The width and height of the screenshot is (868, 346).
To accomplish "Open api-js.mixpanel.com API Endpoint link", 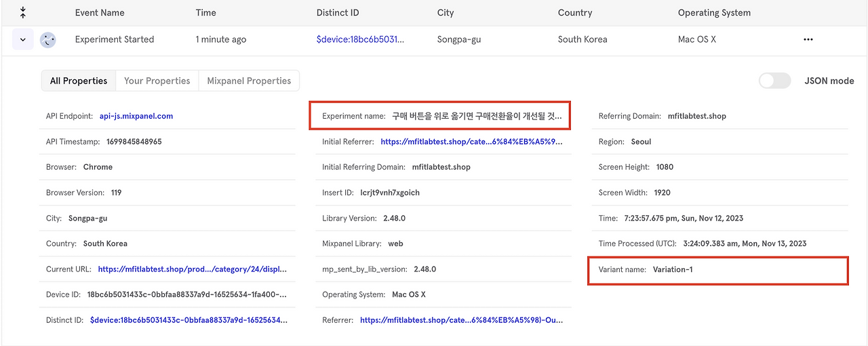I will pyautogui.click(x=136, y=116).
